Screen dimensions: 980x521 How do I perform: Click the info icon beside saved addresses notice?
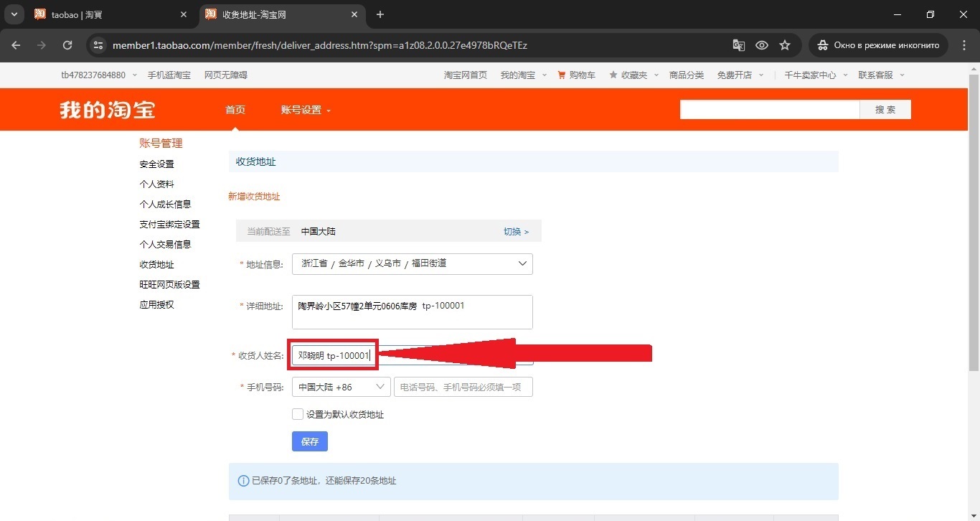tap(243, 481)
